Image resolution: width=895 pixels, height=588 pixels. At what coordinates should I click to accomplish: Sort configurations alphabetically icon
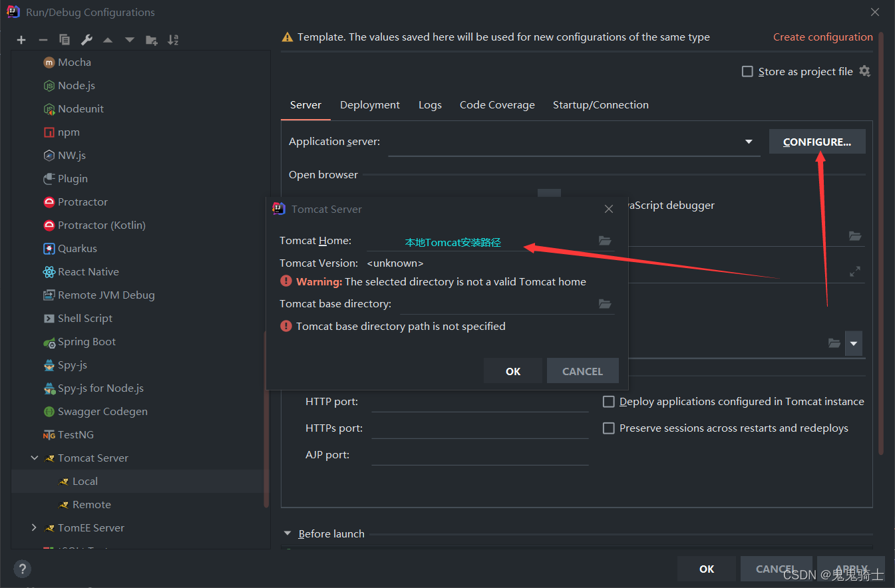tap(173, 40)
